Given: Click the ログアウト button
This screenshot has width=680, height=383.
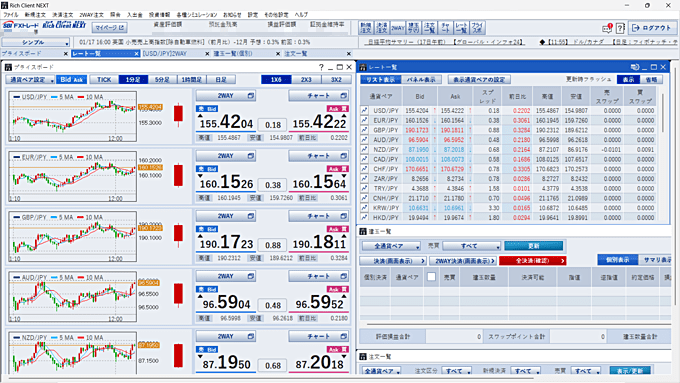Looking at the screenshot, I should 651,28.
